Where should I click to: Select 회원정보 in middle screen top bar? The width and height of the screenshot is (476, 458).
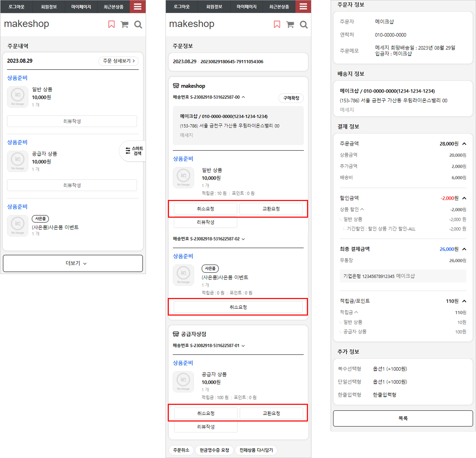click(x=214, y=7)
